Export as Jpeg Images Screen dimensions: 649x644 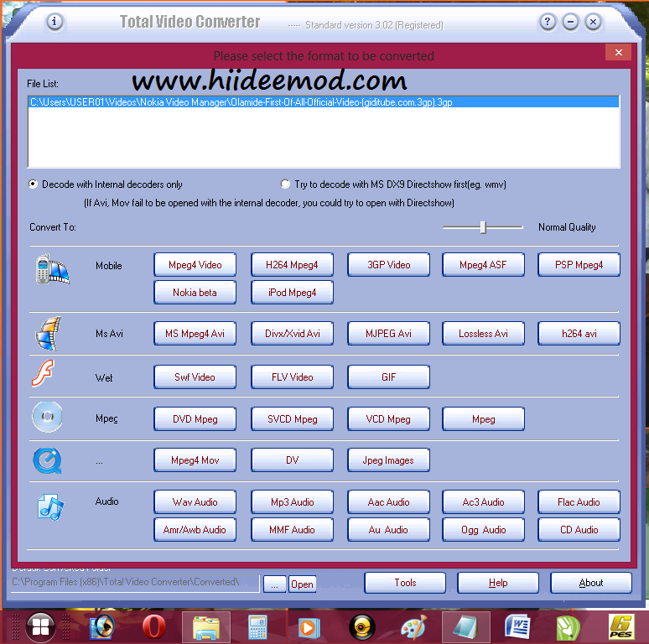point(389,460)
